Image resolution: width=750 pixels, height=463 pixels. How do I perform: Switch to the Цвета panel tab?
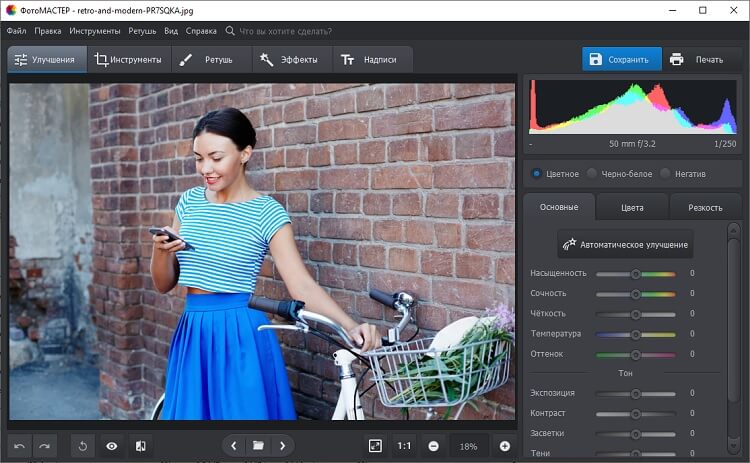pos(632,208)
